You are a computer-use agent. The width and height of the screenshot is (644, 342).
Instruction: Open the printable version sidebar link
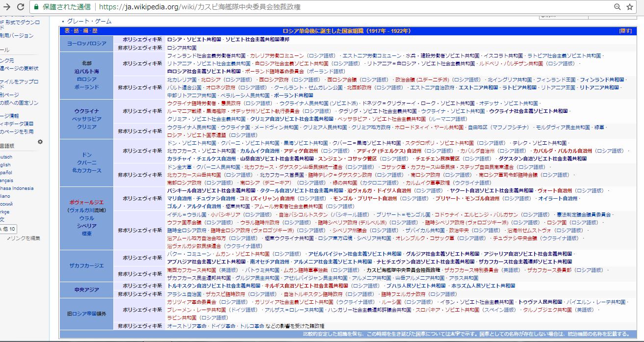click(17, 36)
